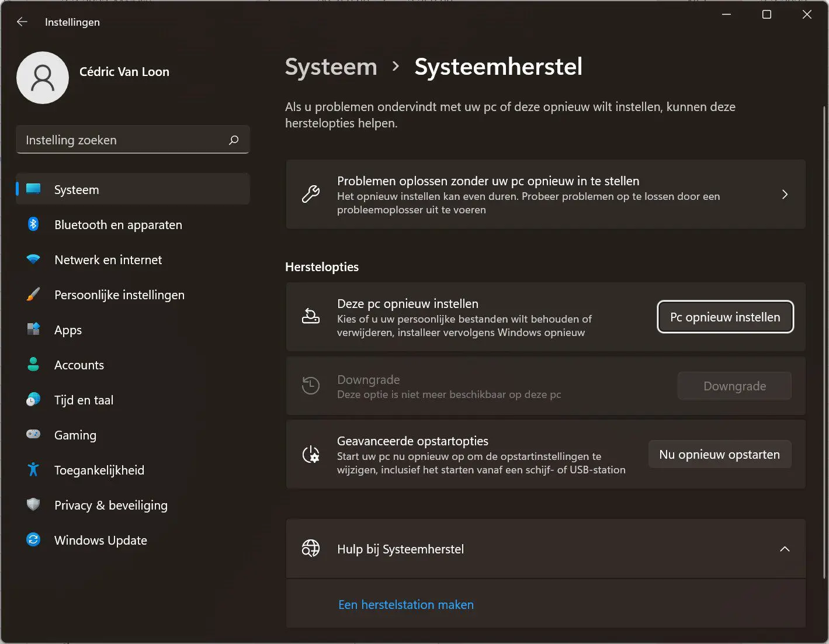Click the Bluetooth icon in sidebar
The height and width of the screenshot is (644, 829).
coord(33,224)
